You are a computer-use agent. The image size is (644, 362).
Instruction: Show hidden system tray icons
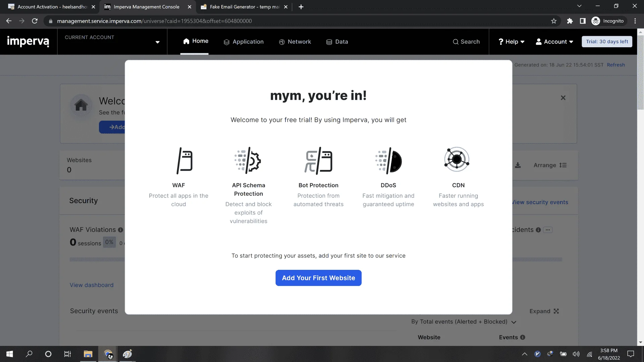coord(525,354)
